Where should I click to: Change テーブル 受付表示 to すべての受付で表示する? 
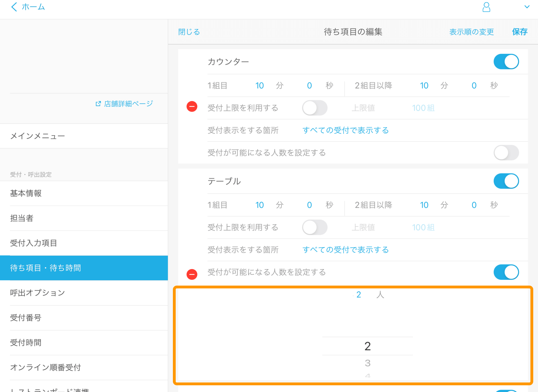pos(345,250)
